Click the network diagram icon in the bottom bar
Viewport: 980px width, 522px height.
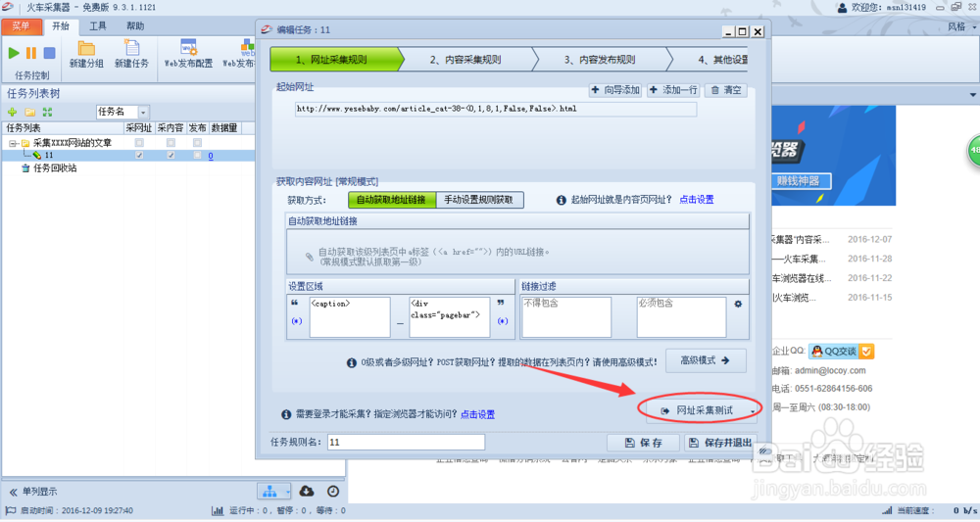coord(269,492)
